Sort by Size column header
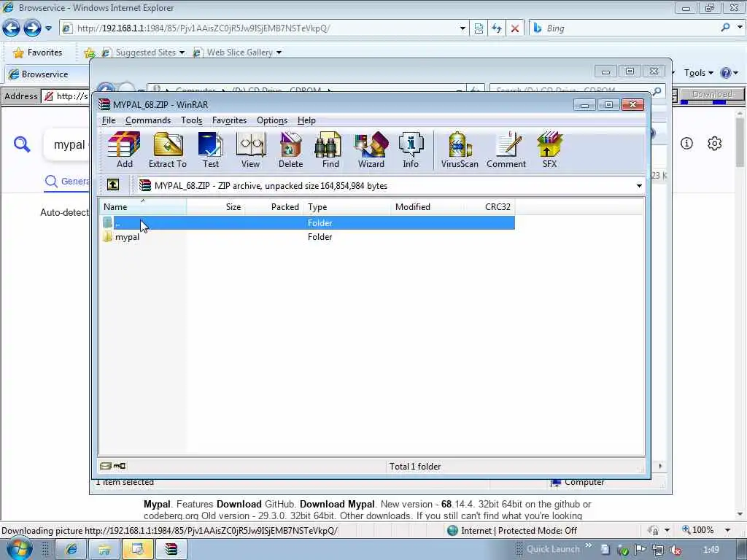The width and height of the screenshot is (747, 560). [216, 206]
